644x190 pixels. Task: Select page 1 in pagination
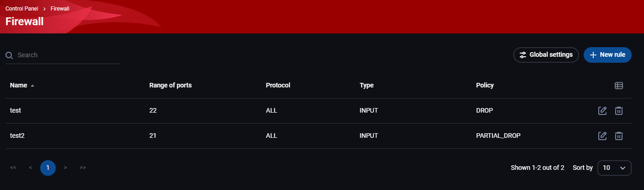[x=48, y=168]
